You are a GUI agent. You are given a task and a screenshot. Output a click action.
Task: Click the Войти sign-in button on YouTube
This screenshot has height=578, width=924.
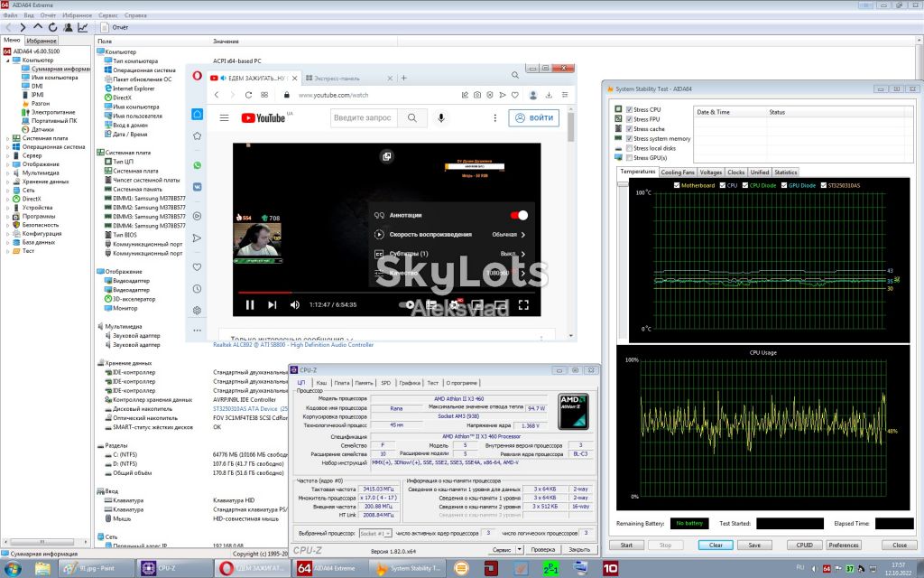click(x=534, y=118)
